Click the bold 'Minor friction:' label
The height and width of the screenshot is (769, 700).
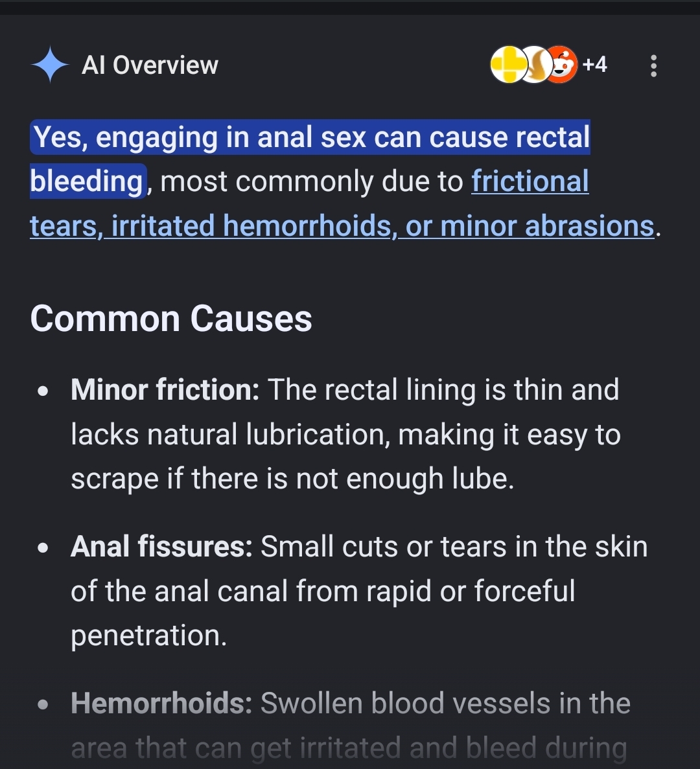(x=165, y=390)
